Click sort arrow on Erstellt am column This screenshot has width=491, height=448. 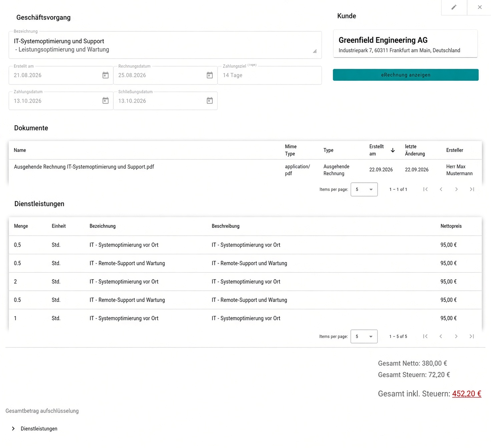[393, 150]
